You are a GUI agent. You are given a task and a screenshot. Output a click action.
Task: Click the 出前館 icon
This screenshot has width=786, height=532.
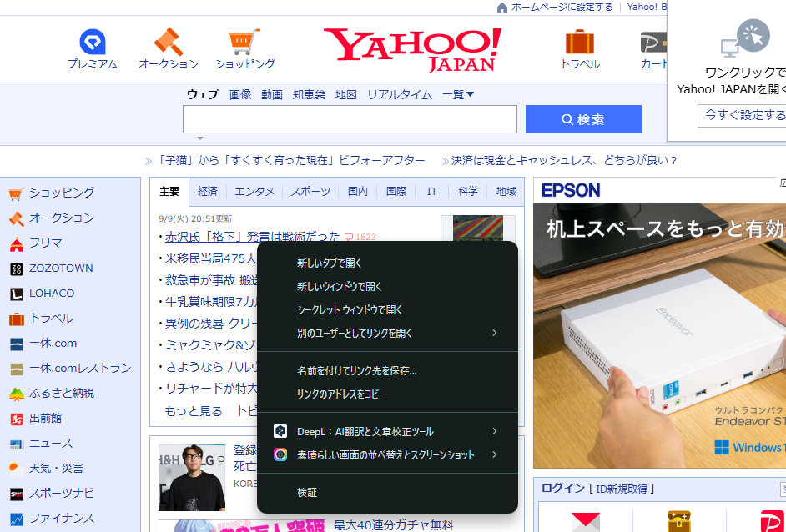click(x=17, y=419)
